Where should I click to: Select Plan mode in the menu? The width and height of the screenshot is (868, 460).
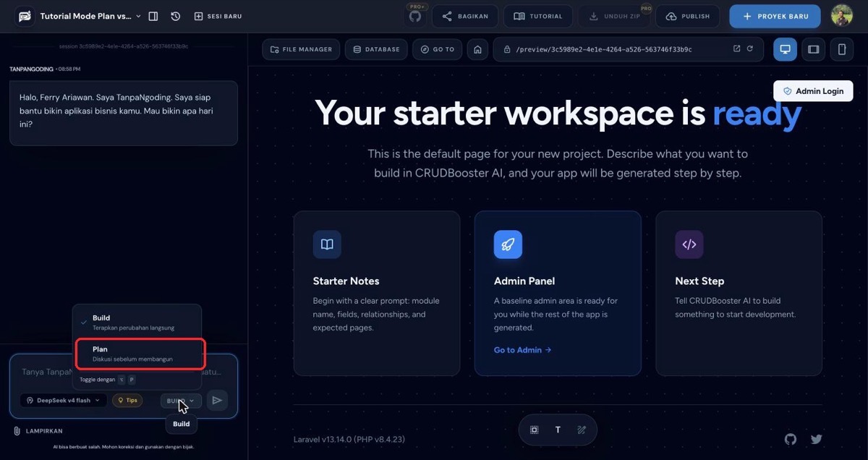tap(140, 354)
